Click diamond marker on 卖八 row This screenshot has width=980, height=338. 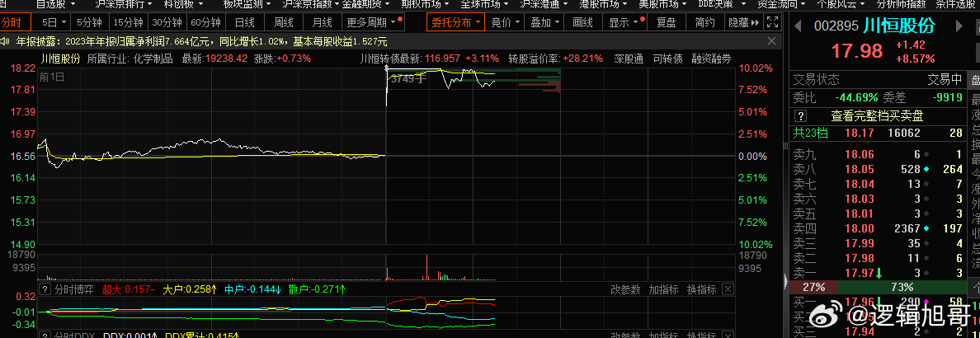(x=926, y=169)
